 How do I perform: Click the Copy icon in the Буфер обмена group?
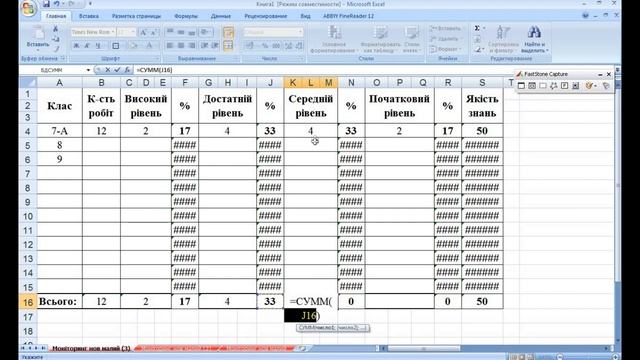coord(56,39)
